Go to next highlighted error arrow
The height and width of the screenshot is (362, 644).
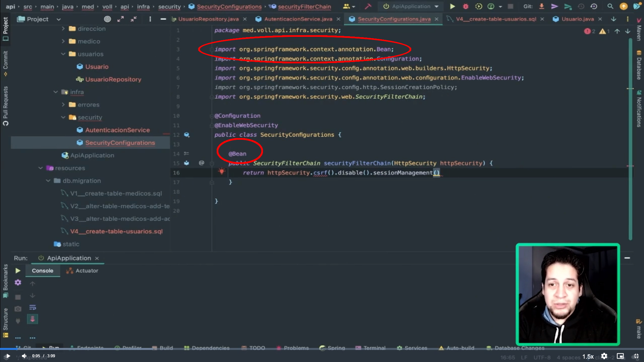(628, 31)
